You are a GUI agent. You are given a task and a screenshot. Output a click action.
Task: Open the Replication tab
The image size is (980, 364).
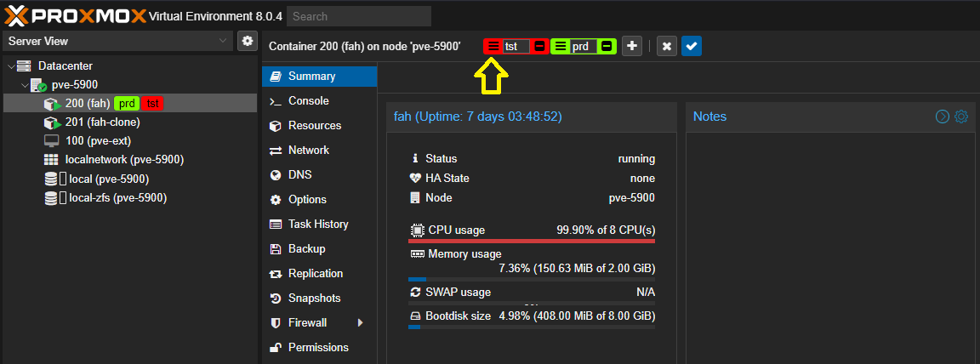(319, 274)
